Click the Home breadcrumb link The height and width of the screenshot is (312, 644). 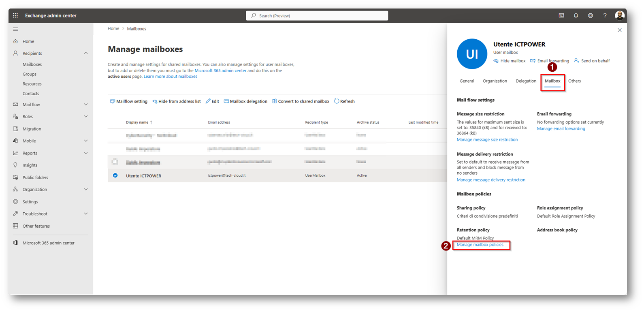[x=113, y=29]
